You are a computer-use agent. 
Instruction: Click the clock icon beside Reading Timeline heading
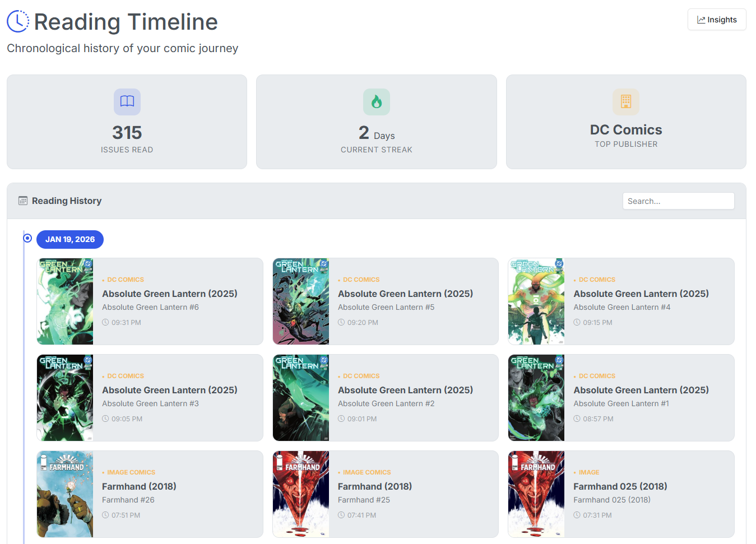tap(17, 21)
